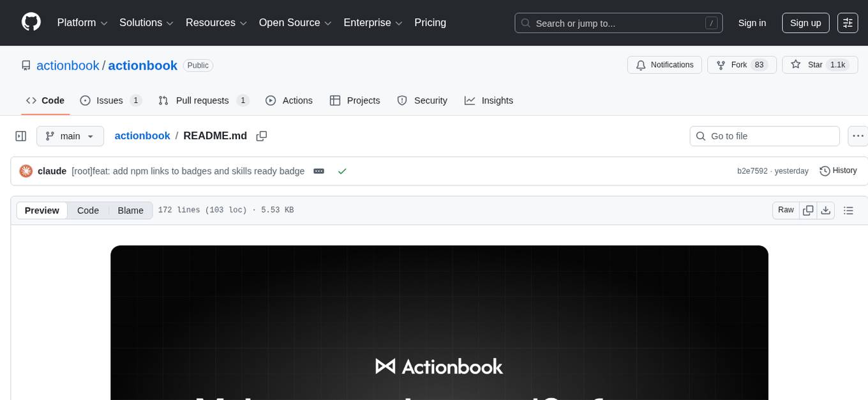Viewport: 868px width, 400px height.
Task: Open the file outline symbols panel
Action: (848, 210)
